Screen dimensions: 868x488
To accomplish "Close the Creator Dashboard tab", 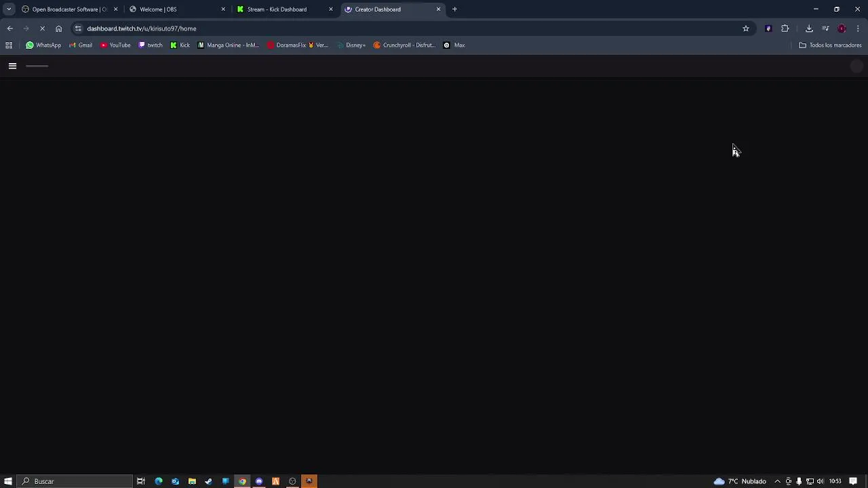I will (x=438, y=9).
